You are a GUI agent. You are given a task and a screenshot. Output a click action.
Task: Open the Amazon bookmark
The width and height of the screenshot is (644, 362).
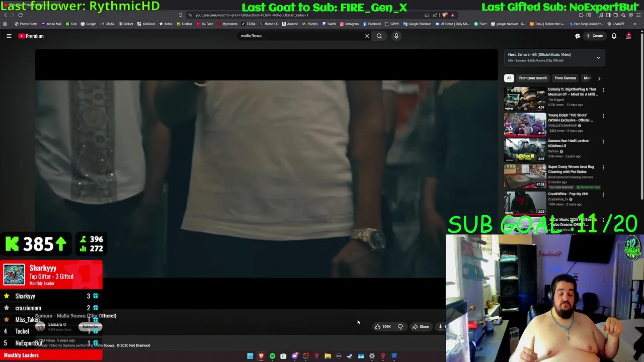[x=290, y=24]
